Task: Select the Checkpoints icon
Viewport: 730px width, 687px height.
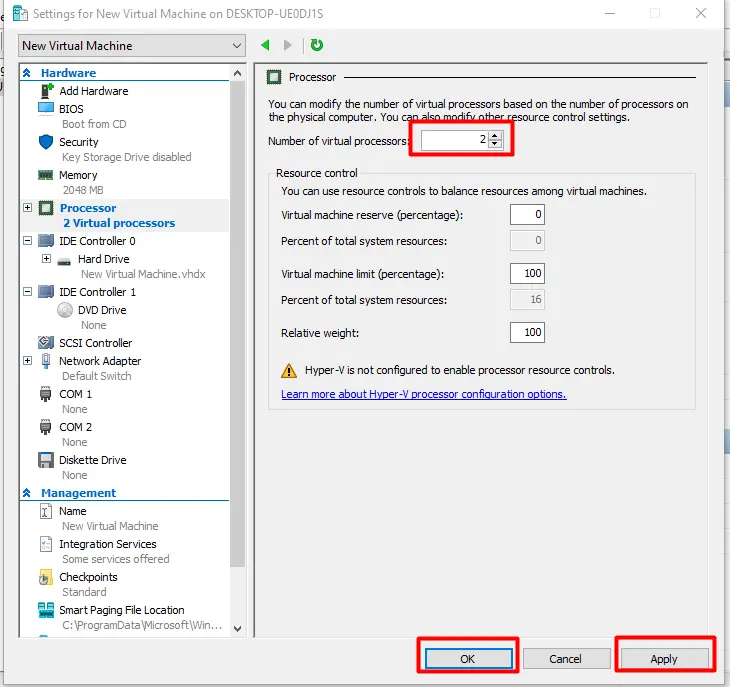Action: (x=46, y=577)
